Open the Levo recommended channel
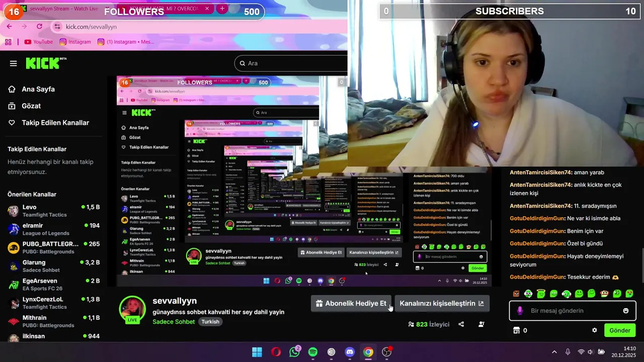 click(53, 211)
